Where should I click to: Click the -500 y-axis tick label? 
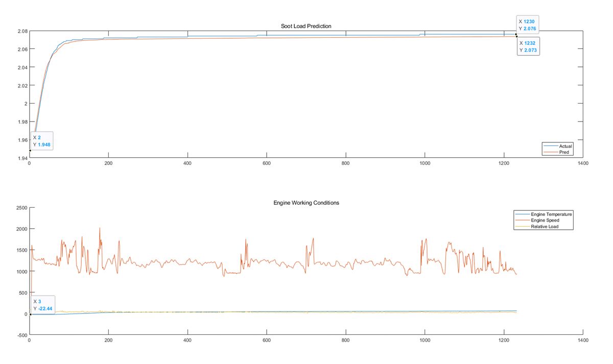21,335
